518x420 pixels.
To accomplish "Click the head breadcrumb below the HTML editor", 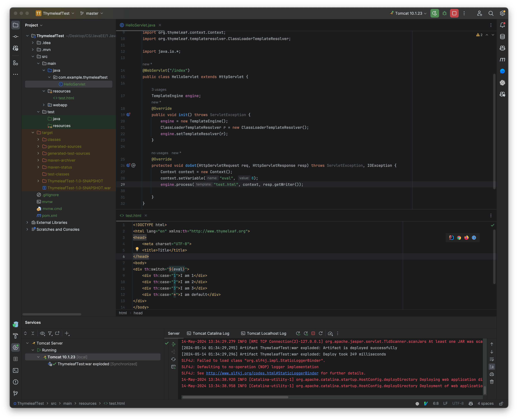I will 138,313.
